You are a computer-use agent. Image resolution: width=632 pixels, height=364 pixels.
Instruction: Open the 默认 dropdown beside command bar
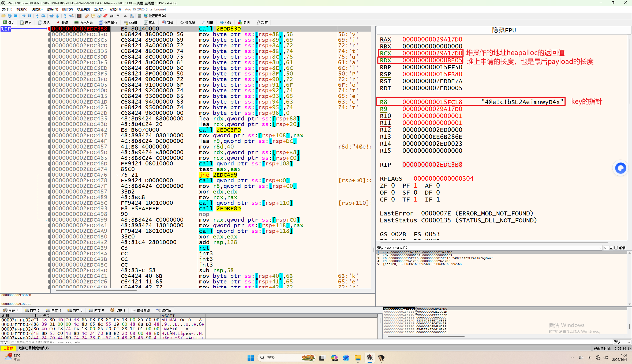pyautogui.click(x=622, y=342)
